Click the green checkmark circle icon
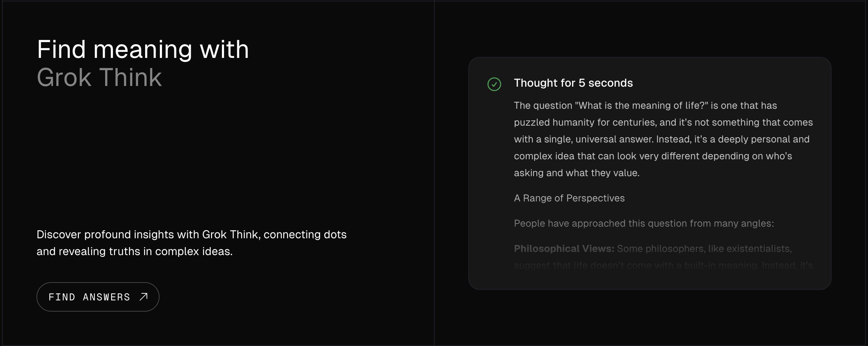The image size is (868, 346). tap(494, 84)
